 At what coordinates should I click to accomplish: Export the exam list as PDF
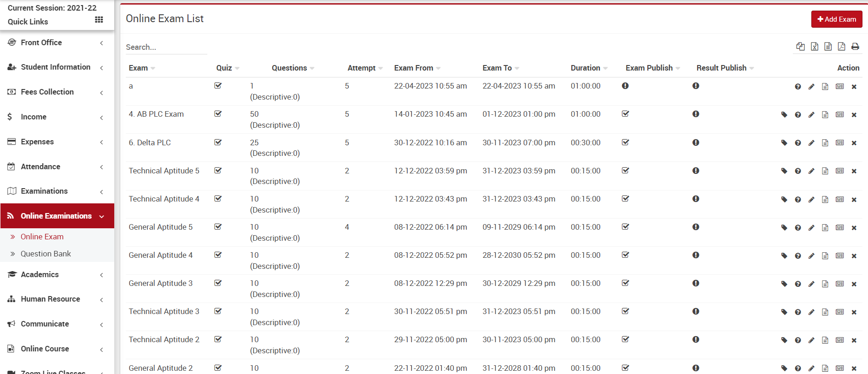841,47
